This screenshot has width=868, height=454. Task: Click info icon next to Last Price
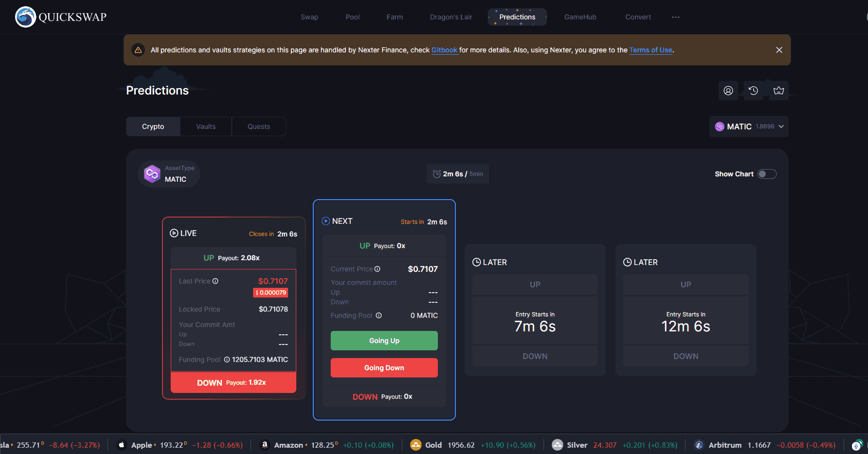(x=215, y=281)
